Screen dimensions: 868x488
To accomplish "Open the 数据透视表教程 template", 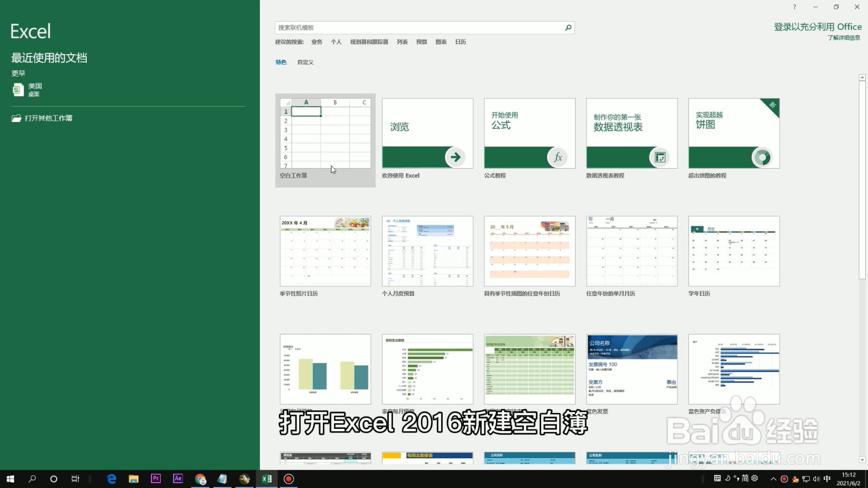I will [632, 138].
